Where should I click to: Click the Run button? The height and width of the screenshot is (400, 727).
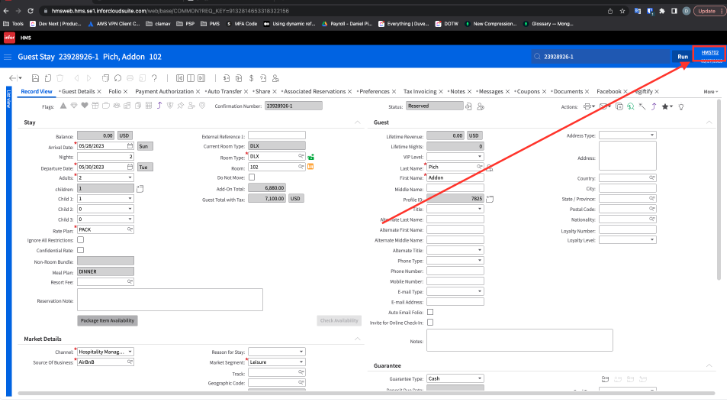tap(682, 57)
